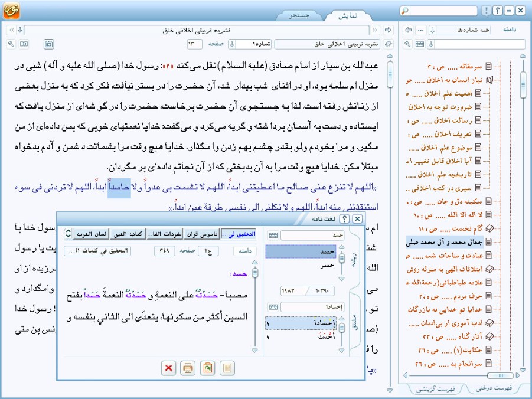The width and height of the screenshot is (532, 399).
Task: Open keyboard icon beside root field حسد
Action: [273, 235]
